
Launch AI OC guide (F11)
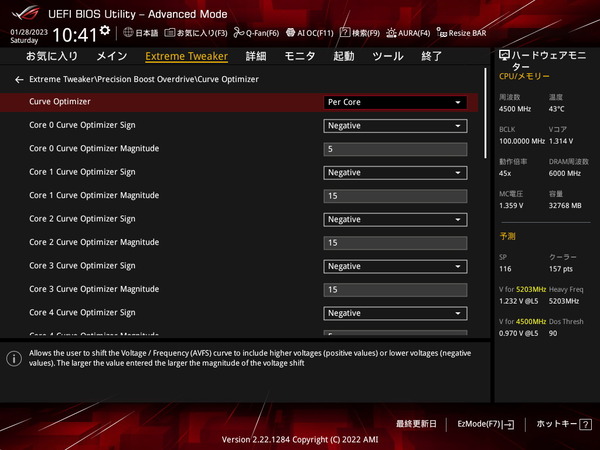coord(308,33)
